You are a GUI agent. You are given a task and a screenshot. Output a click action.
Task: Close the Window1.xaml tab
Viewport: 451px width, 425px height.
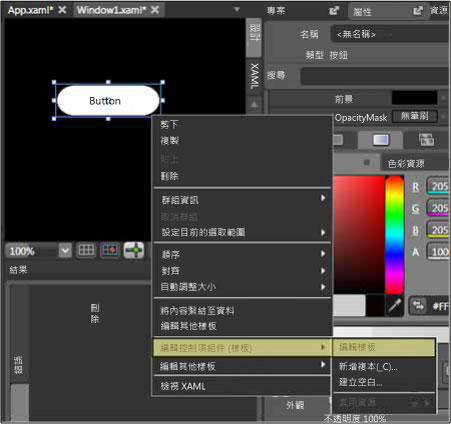tap(155, 10)
